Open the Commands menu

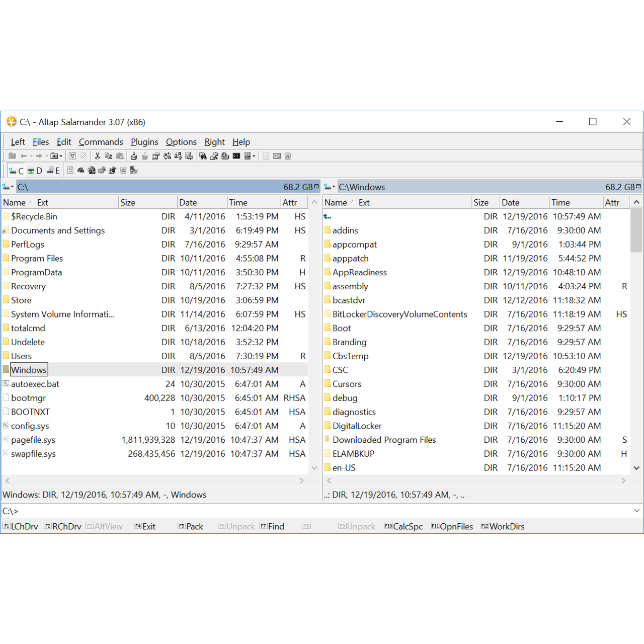(101, 142)
